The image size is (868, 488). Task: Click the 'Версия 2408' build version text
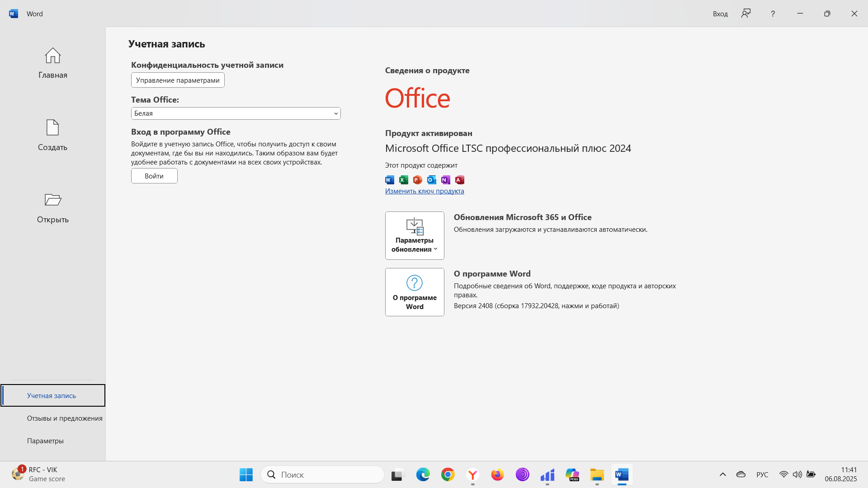pos(536,306)
